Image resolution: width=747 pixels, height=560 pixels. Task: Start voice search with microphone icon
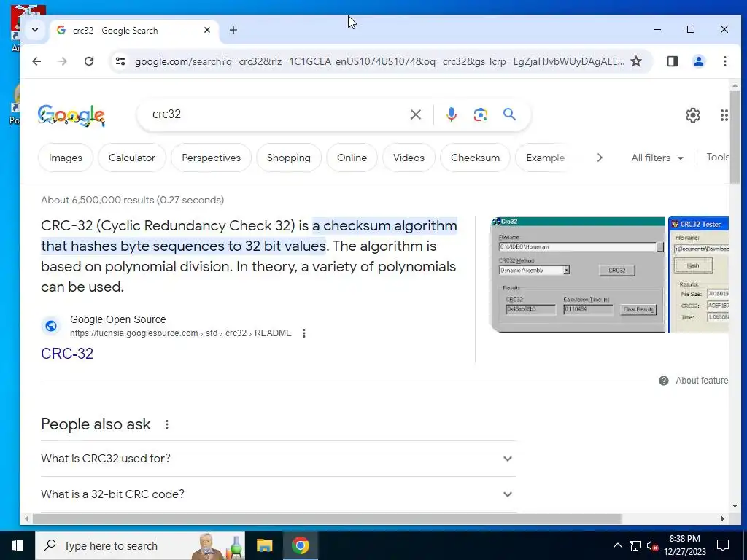point(451,114)
